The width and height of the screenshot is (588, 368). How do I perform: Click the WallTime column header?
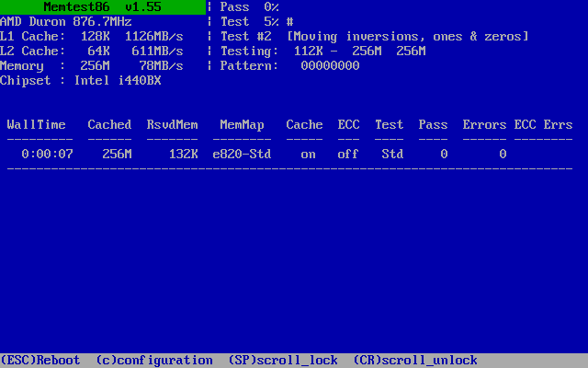36,125
